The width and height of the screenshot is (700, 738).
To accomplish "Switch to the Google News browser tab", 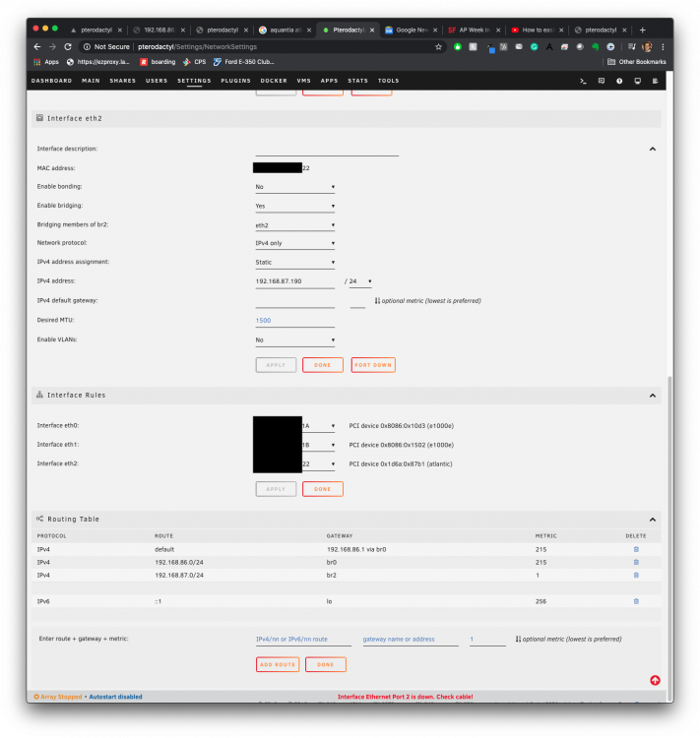I will 411,30.
